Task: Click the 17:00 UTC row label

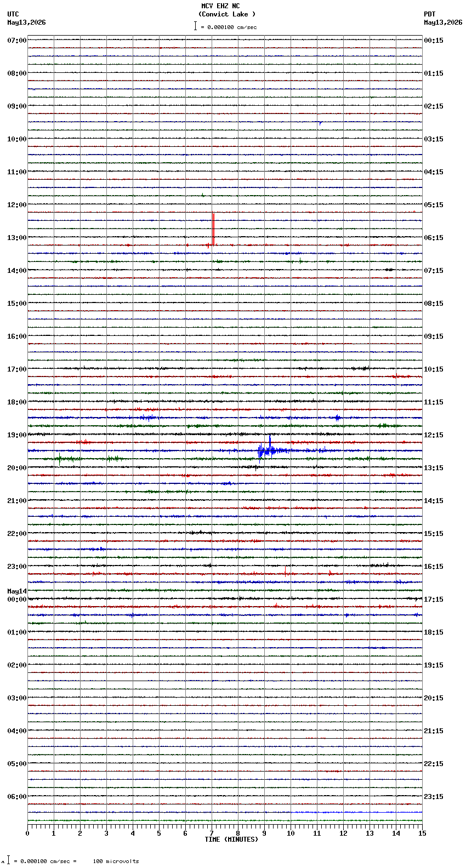Action: click(x=17, y=369)
